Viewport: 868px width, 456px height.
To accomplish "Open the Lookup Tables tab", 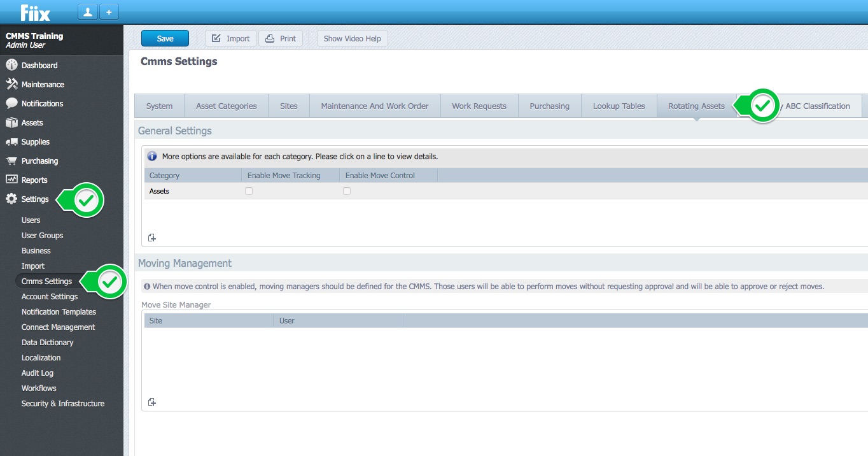I will [619, 106].
